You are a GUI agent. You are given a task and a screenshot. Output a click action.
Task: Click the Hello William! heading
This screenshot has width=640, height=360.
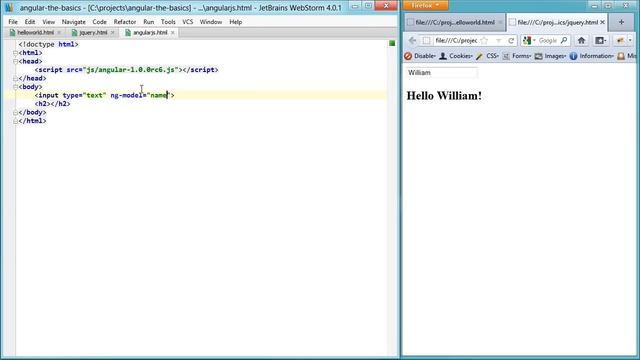point(444,96)
